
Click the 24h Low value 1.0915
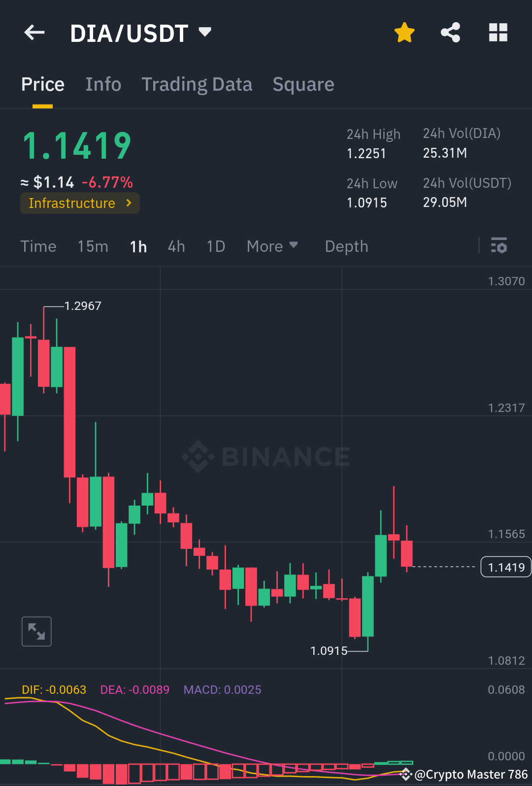tap(366, 202)
